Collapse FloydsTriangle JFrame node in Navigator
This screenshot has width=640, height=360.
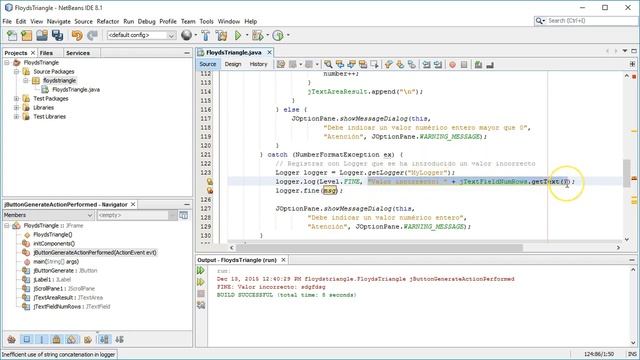coord(7,226)
